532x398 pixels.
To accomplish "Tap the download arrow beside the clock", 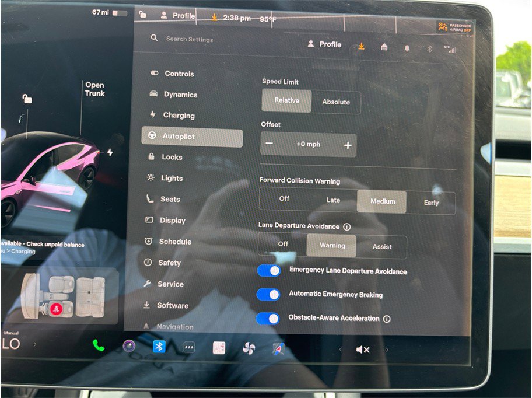I will (214, 17).
